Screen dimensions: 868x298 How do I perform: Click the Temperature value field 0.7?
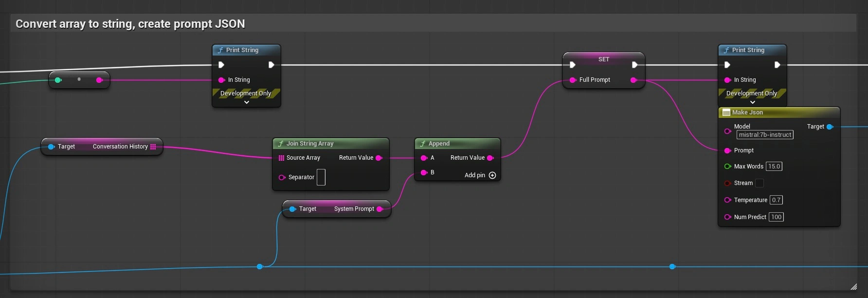pyautogui.click(x=776, y=200)
